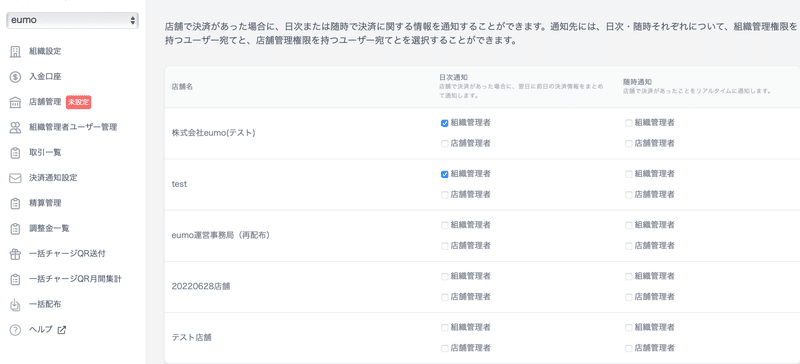
Task: Click the hand-tap icon beside 一括配布
Action: click(15, 305)
